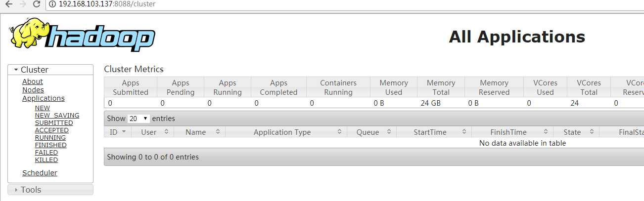Filter applications by NEW state
This screenshot has width=644, height=201.
tap(43, 108)
